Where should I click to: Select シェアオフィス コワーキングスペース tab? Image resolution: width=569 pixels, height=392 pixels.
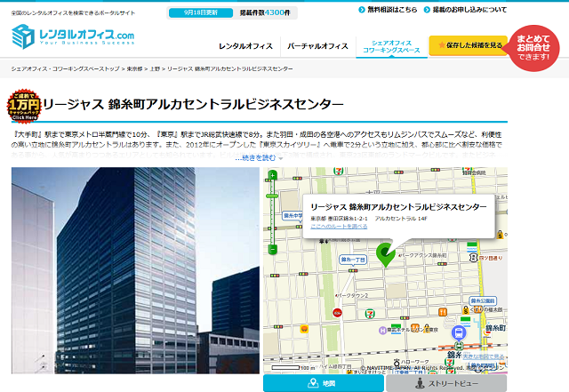388,46
